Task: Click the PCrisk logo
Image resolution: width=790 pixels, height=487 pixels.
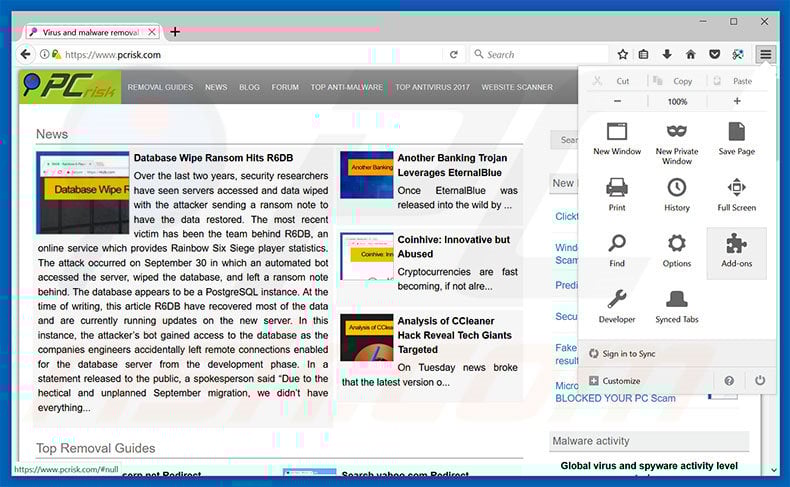Action: click(x=70, y=87)
